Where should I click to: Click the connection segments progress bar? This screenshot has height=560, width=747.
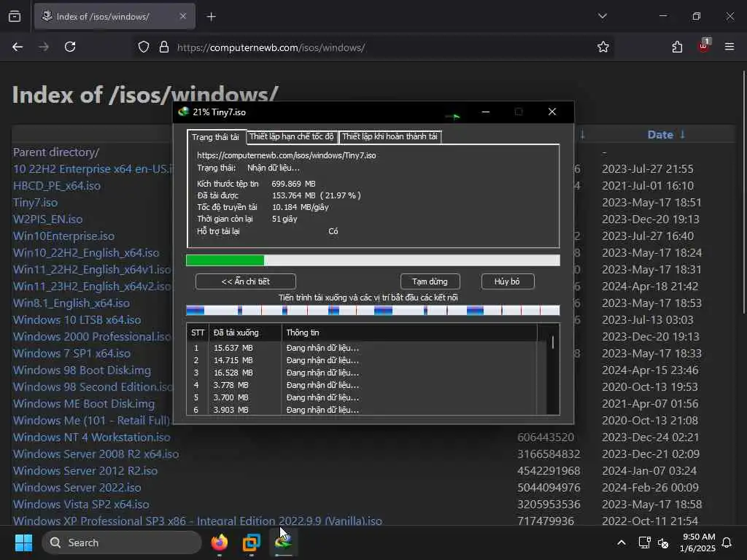373,311
